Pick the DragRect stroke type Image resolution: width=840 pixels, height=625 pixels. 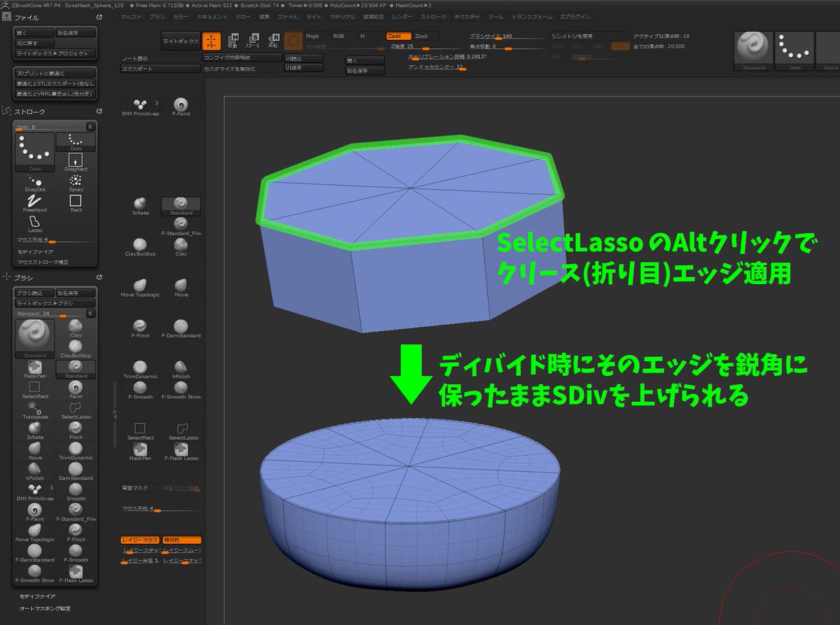(x=76, y=162)
